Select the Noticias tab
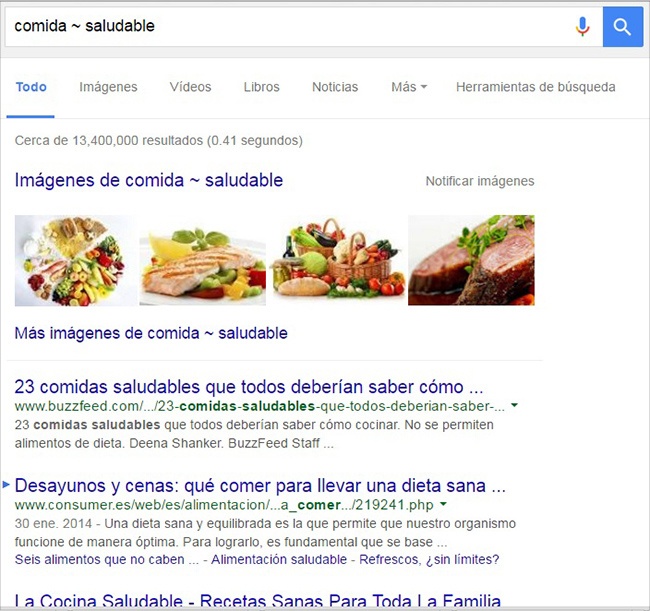650x611 pixels. pyautogui.click(x=335, y=87)
